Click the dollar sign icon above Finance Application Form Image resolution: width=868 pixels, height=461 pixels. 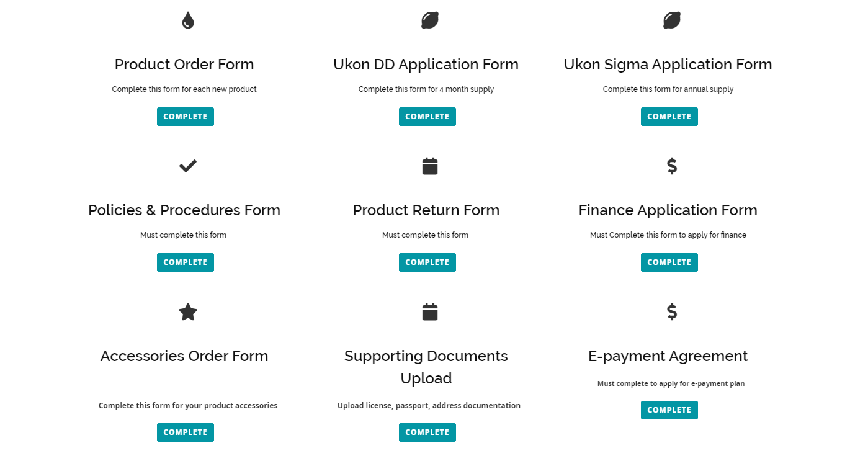point(671,166)
